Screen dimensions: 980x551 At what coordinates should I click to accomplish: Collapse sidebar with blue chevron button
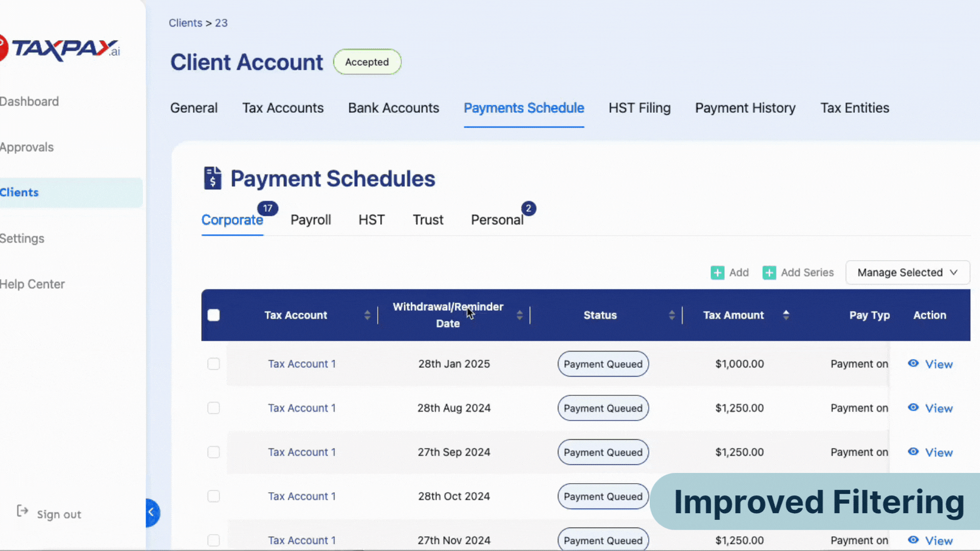(152, 512)
